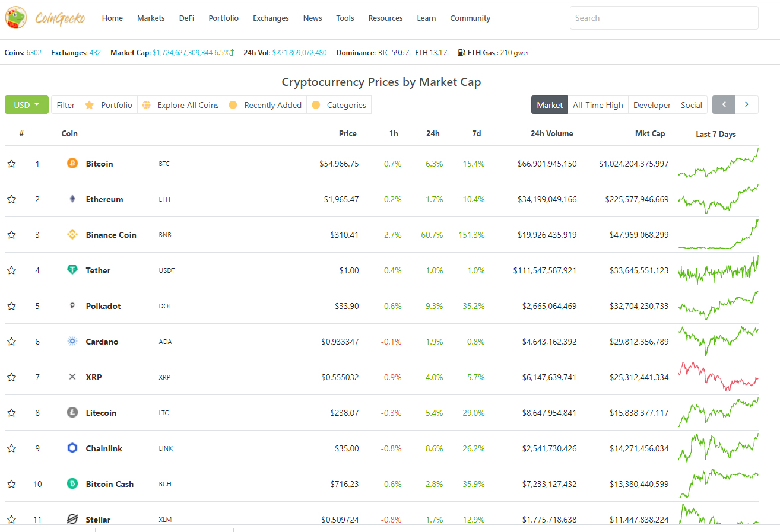The width and height of the screenshot is (780, 532).
Task: Open the DeFi menu
Action: [186, 18]
